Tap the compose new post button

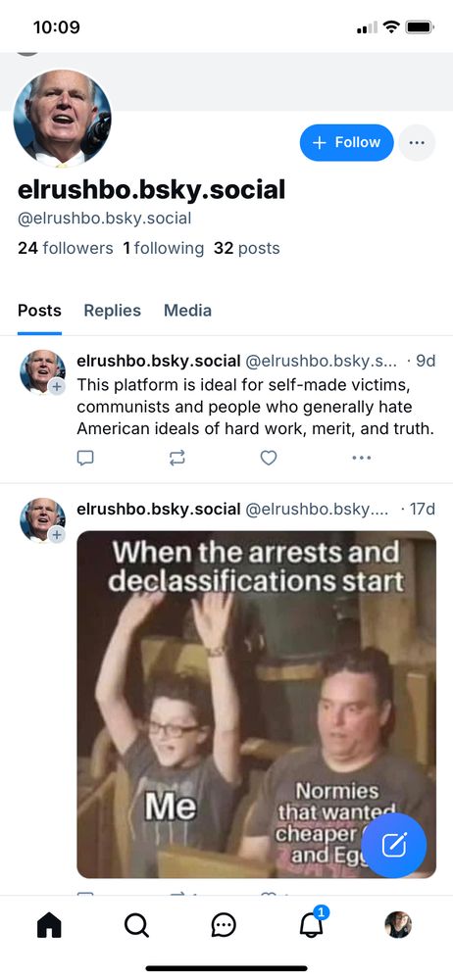[394, 846]
